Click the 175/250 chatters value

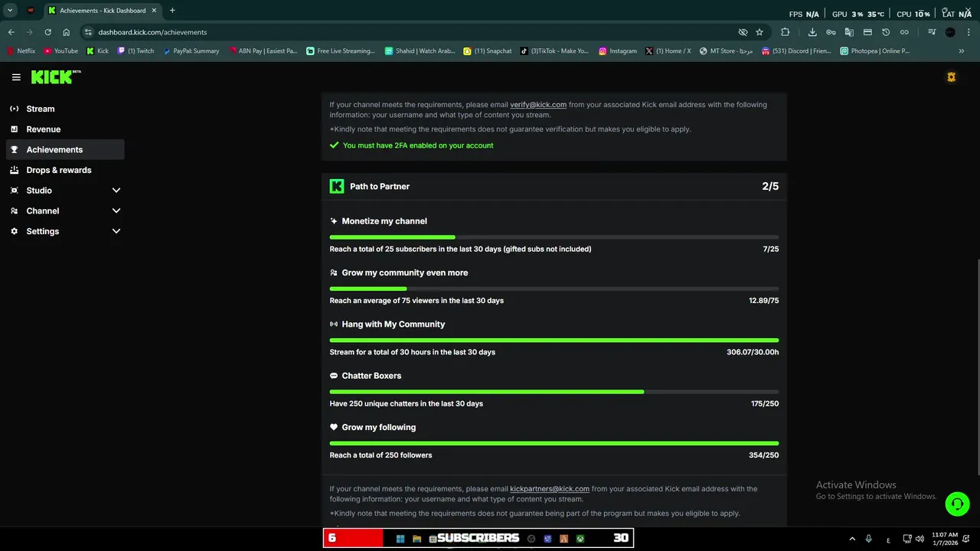pos(765,404)
